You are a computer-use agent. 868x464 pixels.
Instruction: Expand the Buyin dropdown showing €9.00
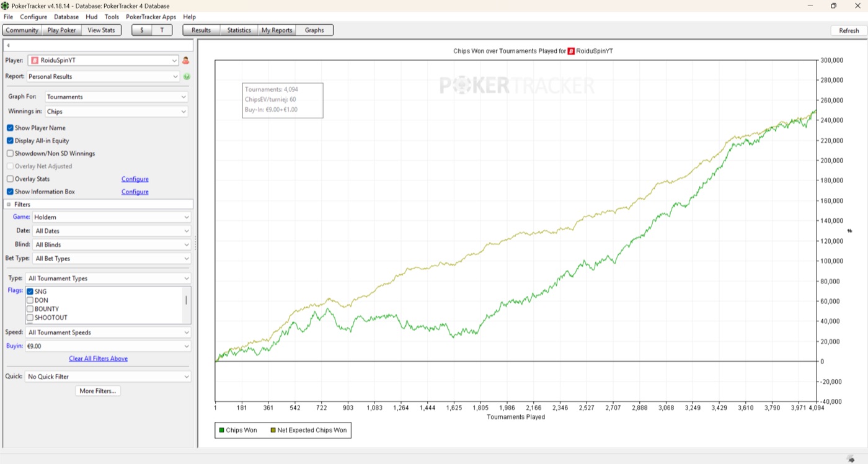(x=108, y=346)
